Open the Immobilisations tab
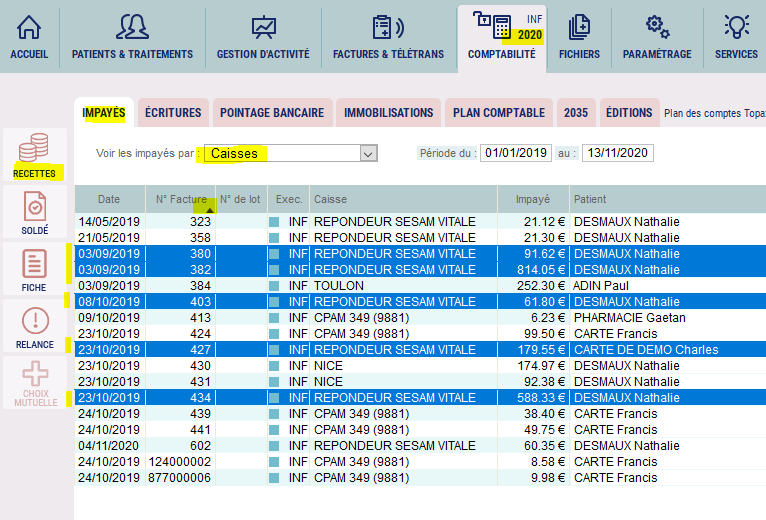Viewport: 766px width, 520px height. click(388, 113)
